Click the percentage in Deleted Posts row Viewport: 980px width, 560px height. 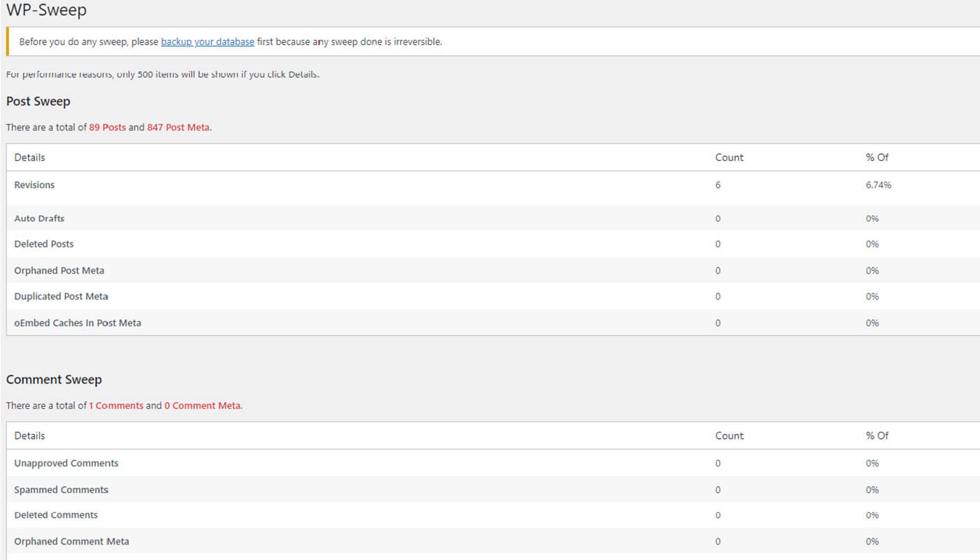872,244
